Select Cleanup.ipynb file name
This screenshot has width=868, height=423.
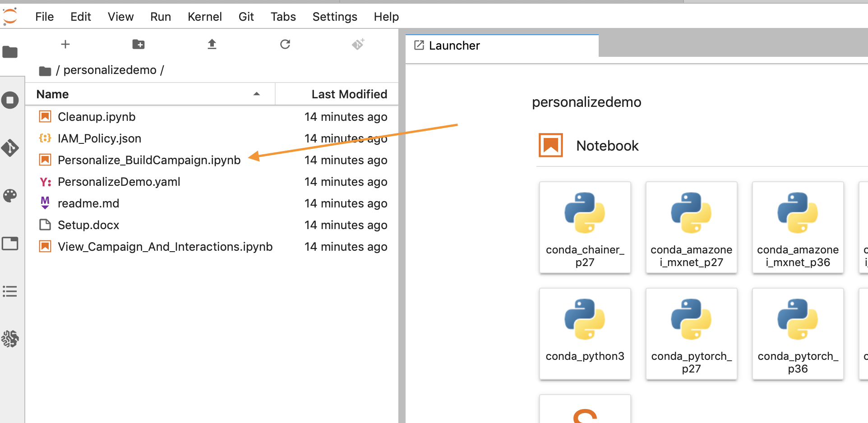[x=97, y=117]
